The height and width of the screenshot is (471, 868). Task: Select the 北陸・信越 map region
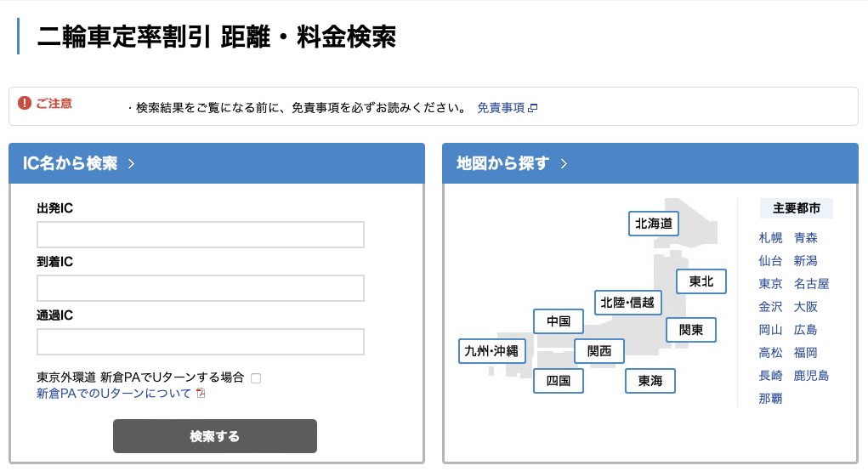click(627, 302)
